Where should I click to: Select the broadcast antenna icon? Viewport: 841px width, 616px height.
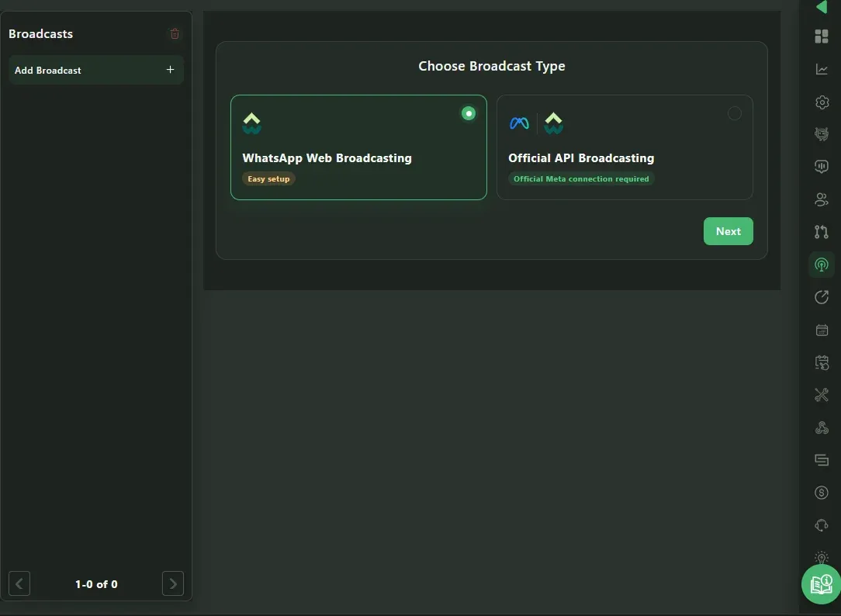tap(821, 265)
